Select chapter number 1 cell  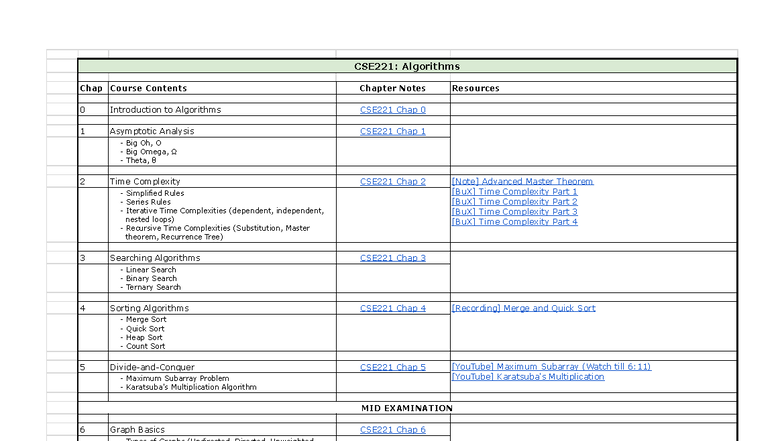[x=93, y=131]
